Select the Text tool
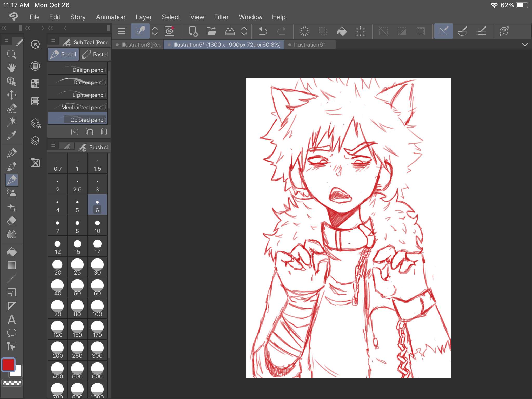This screenshot has height=399, width=532. [x=11, y=319]
